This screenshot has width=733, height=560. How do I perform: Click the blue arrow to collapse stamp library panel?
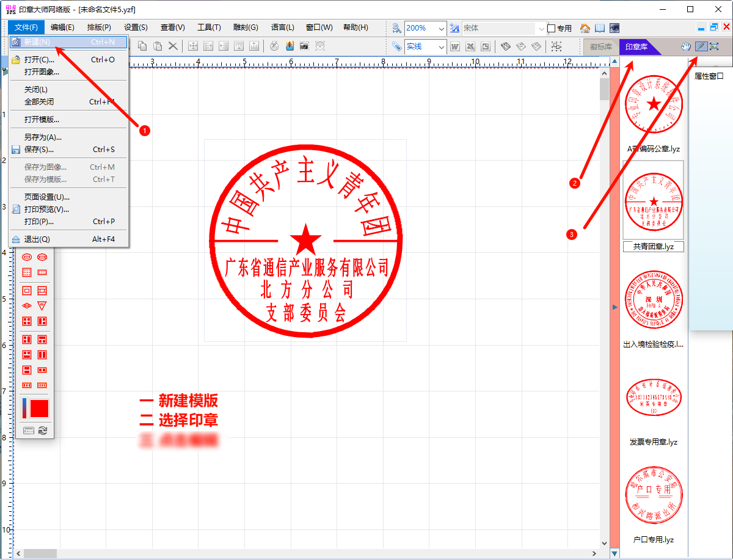615,307
